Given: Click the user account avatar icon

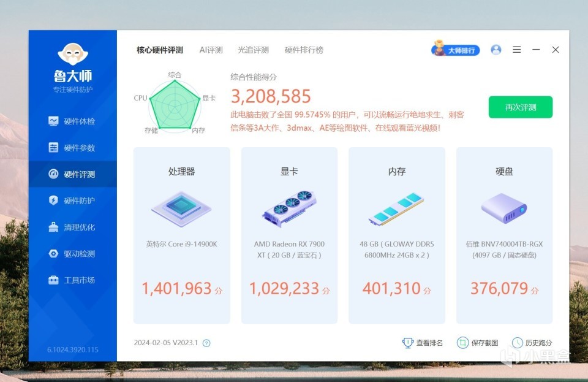Looking at the screenshot, I should [496, 50].
